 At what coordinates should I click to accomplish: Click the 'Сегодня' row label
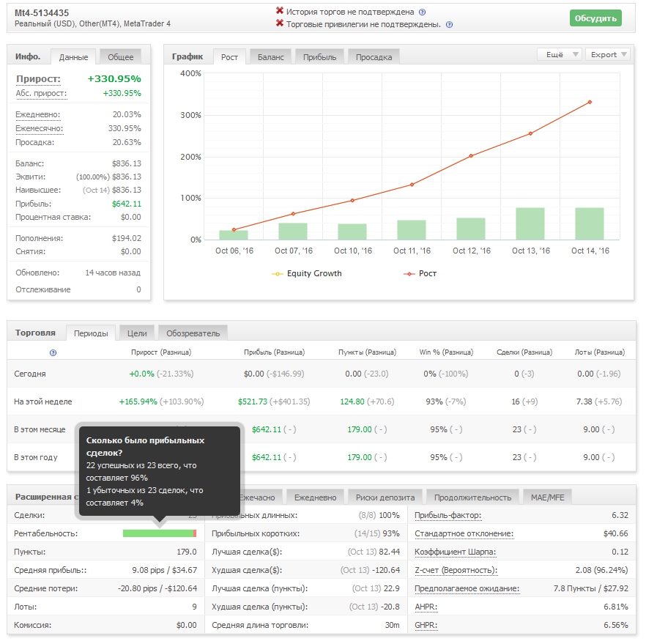pyautogui.click(x=29, y=374)
